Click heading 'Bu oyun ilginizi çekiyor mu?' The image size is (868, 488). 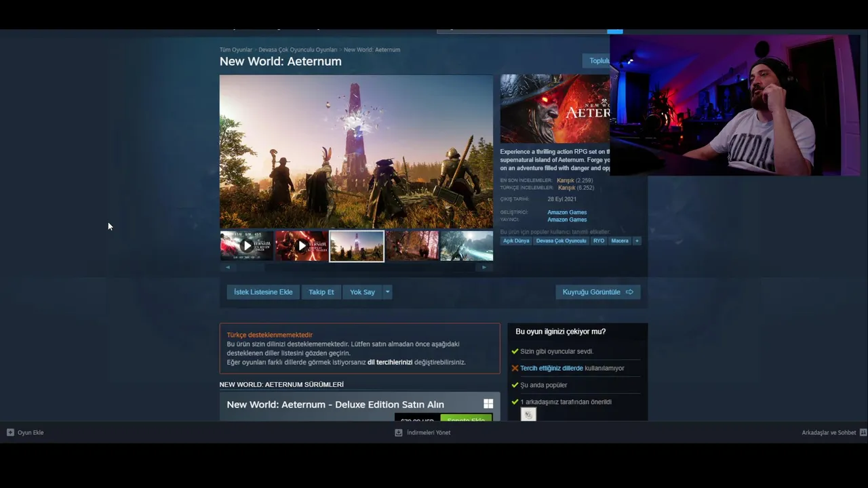pos(561,331)
